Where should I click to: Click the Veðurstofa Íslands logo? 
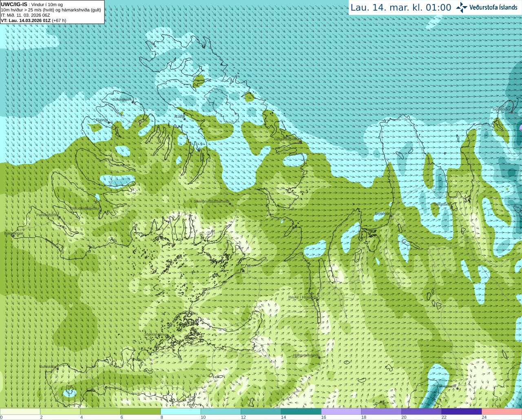tap(487, 7)
